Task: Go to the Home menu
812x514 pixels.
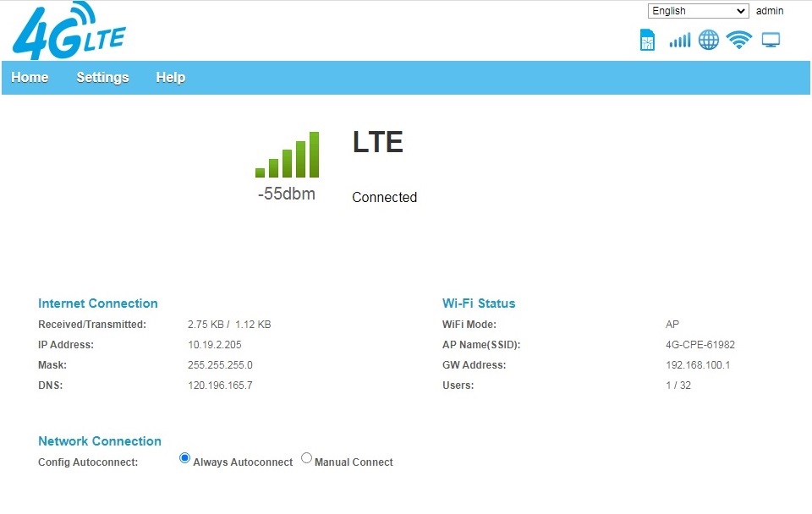Action: pyautogui.click(x=30, y=77)
